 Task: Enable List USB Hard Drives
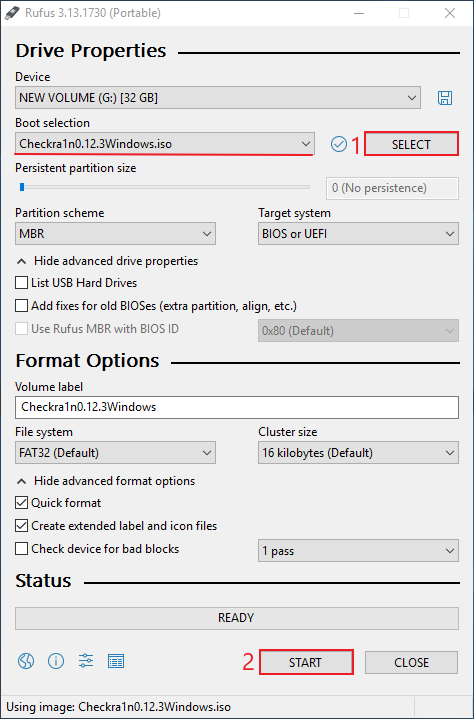pyautogui.click(x=22, y=282)
